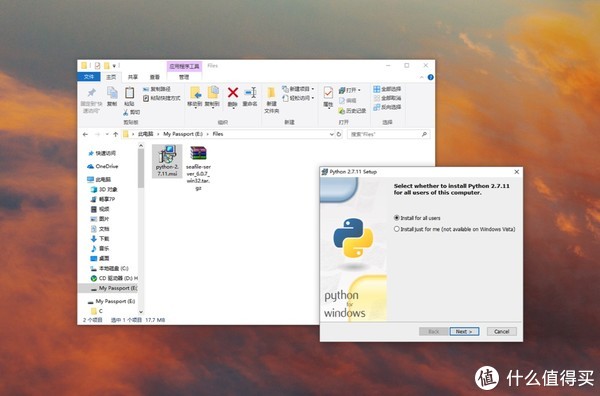The height and width of the screenshot is (396, 600).
Task: Click the navigation pane scroll down arrow
Action: click(141, 312)
